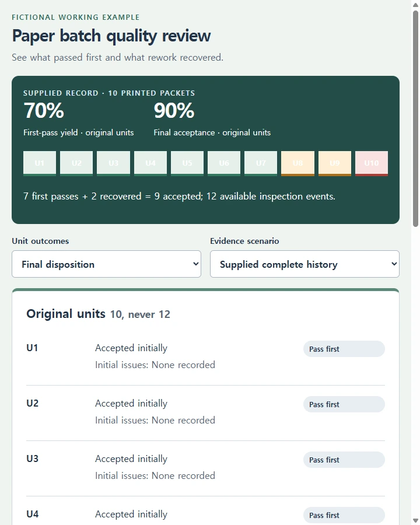Click the Pass first badge for U2
Screen dimensions: 420x525
point(344,404)
